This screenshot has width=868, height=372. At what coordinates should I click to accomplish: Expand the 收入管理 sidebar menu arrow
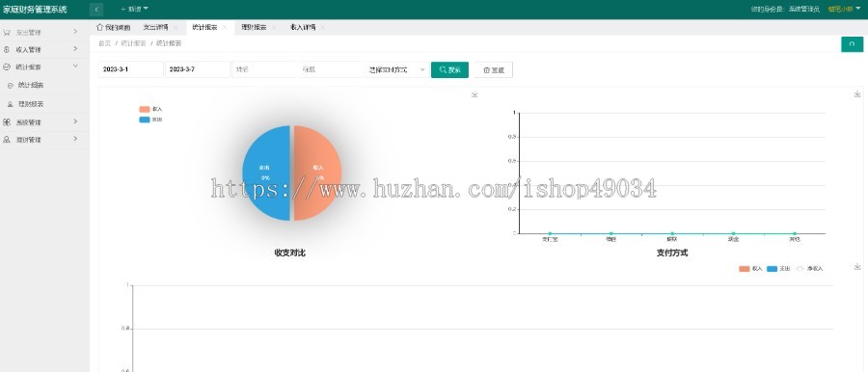[75, 49]
